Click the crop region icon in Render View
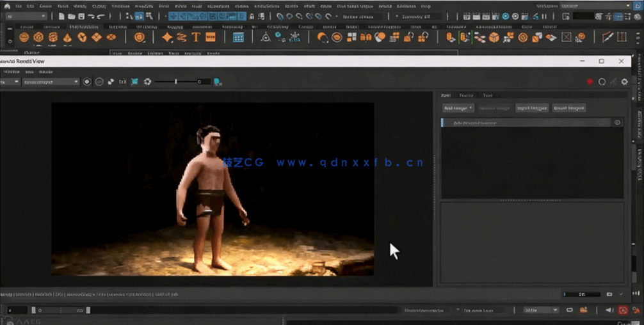644x325 pixels. point(134,82)
